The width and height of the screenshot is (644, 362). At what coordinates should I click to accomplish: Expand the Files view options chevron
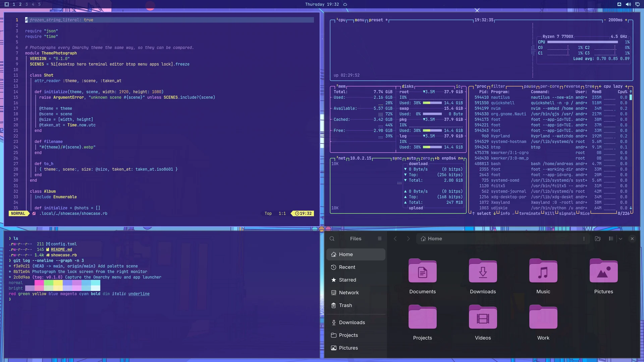[x=621, y=239]
